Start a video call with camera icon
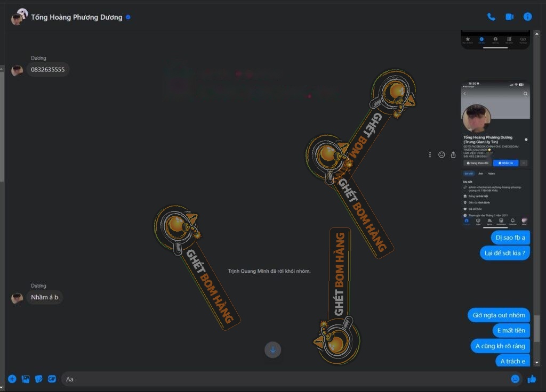The width and height of the screenshot is (546, 392). [x=509, y=17]
